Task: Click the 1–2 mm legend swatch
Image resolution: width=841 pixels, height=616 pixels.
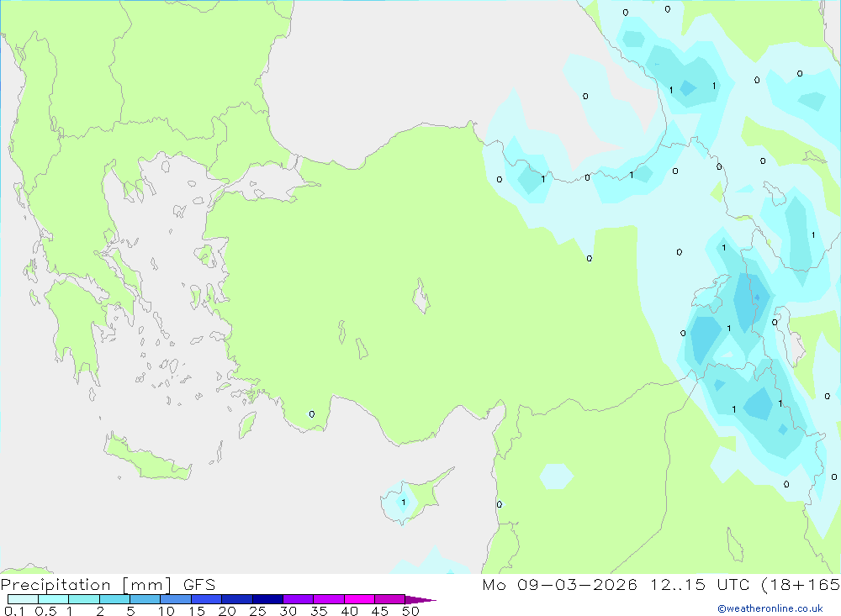Action: [x=84, y=599]
